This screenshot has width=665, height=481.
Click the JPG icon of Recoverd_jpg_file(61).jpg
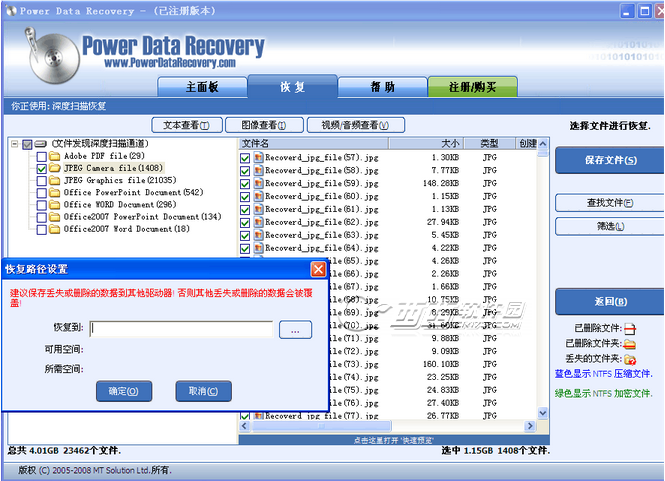coord(258,209)
